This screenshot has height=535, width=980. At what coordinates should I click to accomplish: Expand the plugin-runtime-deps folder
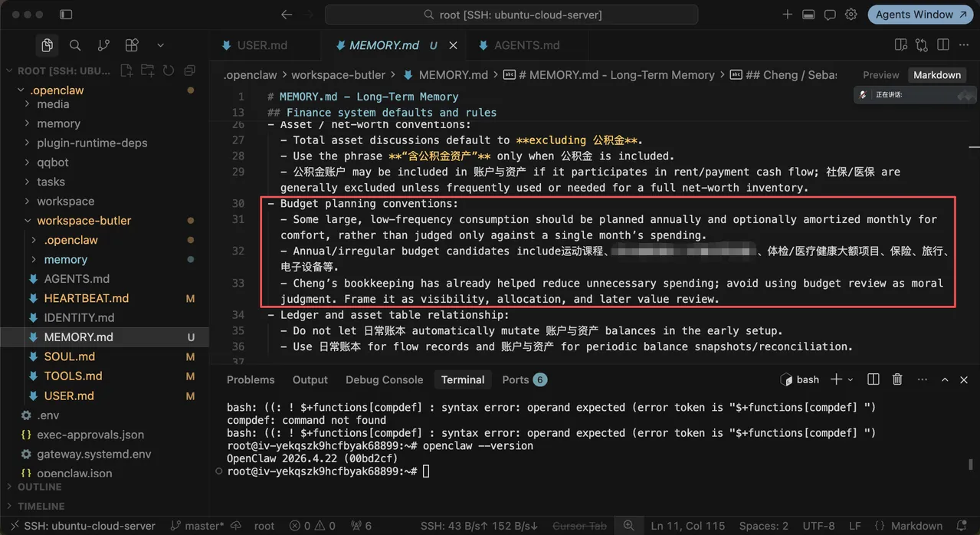click(x=92, y=143)
